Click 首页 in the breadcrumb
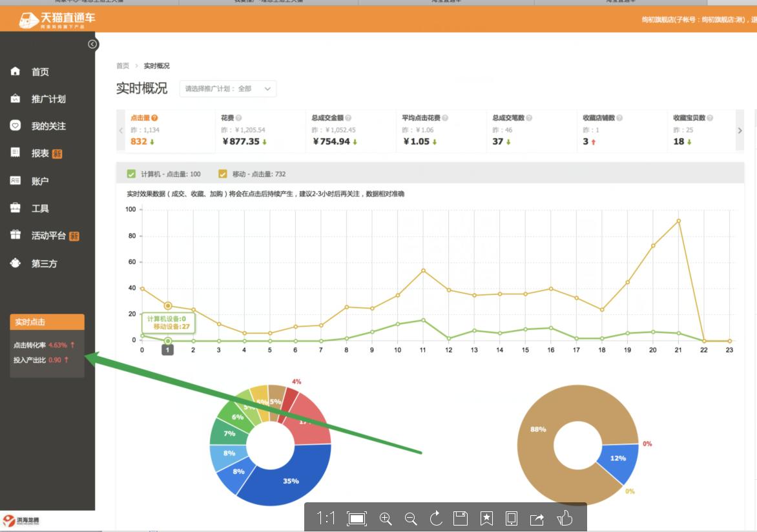This screenshot has width=757, height=532. pos(123,65)
